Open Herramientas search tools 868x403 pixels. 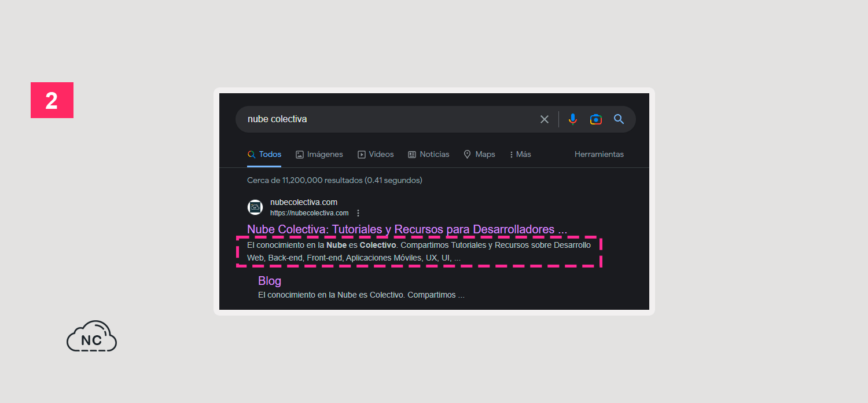click(599, 155)
